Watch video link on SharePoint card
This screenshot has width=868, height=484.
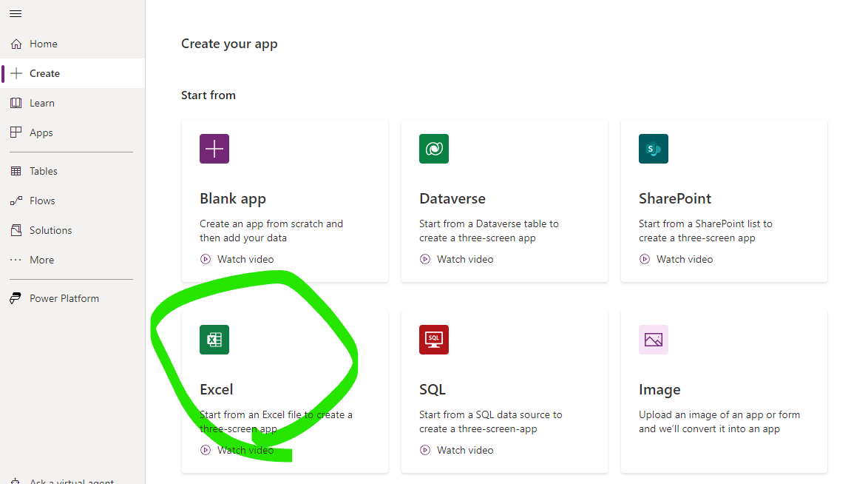685,259
